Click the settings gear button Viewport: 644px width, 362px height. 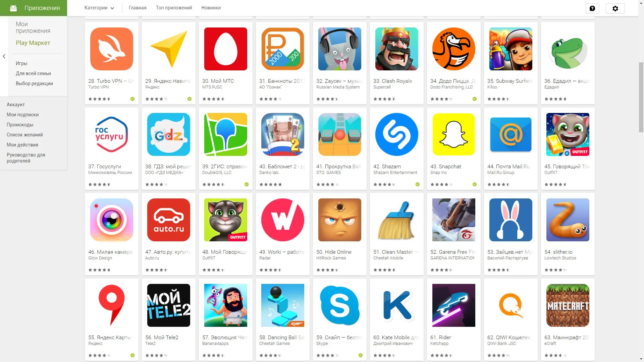[615, 8]
